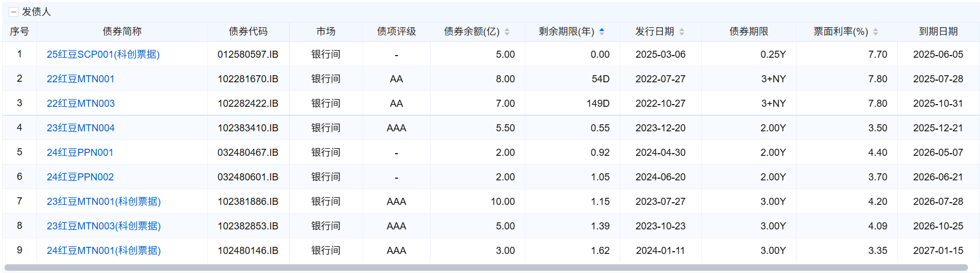Image resolution: width=980 pixels, height=273 pixels.
Task: Click the horizontal scrollbar at bottom
Action: point(486,268)
